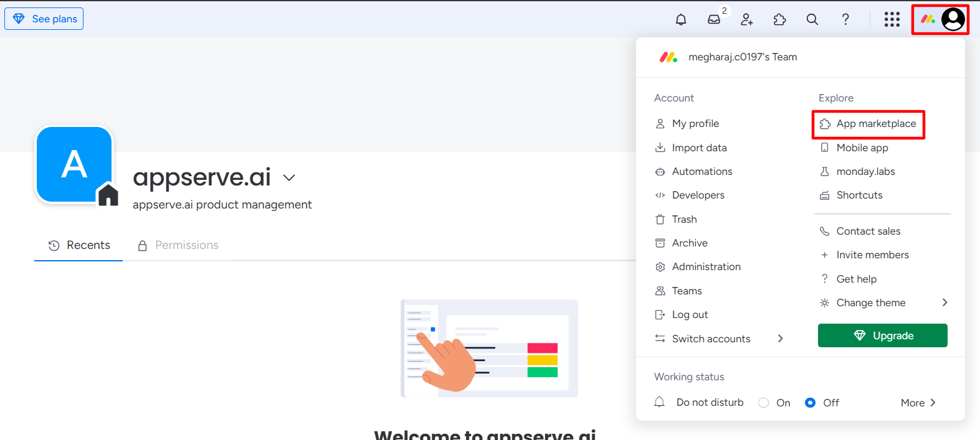This screenshot has height=440, width=980.
Task: Open Administration settings text
Action: click(706, 267)
